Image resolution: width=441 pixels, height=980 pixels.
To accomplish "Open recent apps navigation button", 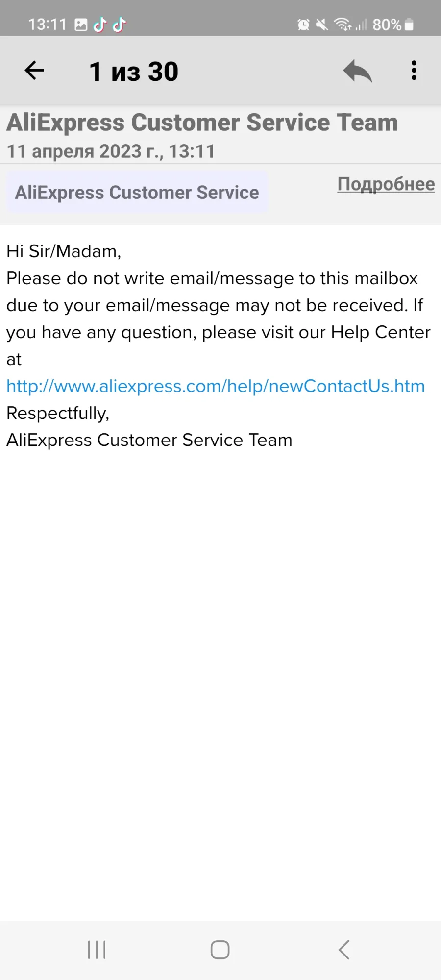I will point(97,950).
